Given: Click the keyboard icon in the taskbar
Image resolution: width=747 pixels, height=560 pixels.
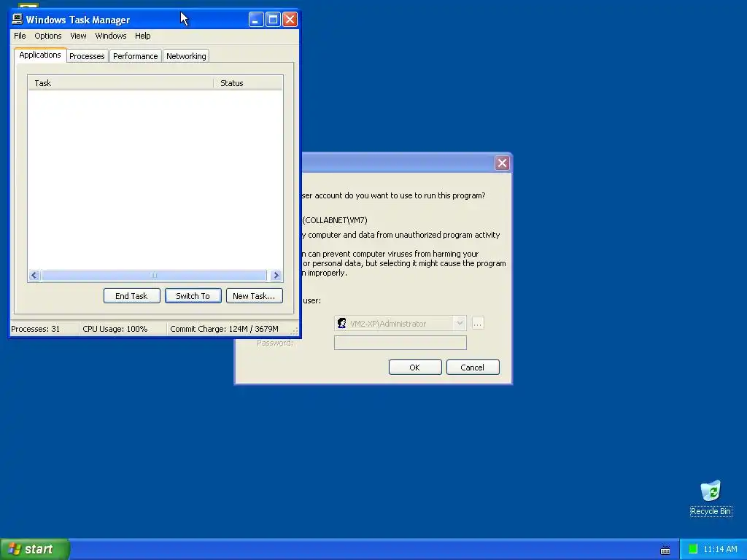Looking at the screenshot, I should 665,551.
